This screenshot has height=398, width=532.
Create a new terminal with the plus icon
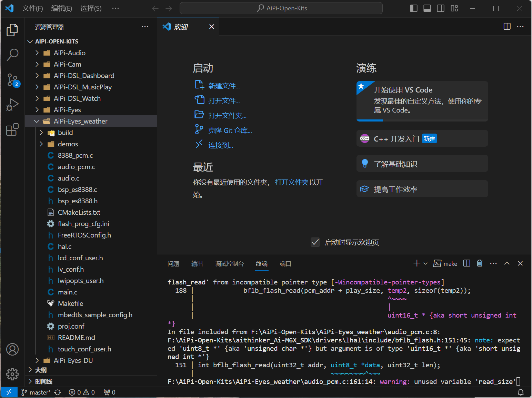pos(416,263)
